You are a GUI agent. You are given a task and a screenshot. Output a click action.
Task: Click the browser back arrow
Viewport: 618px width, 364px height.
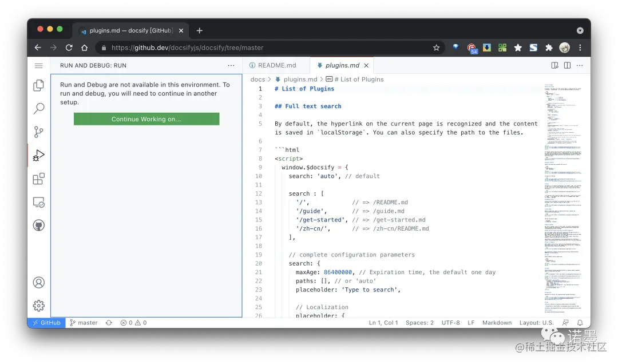(38, 48)
